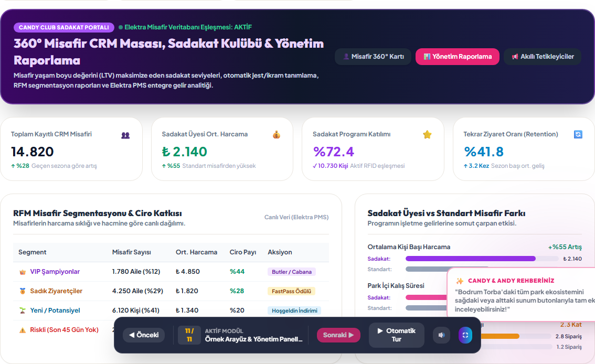This screenshot has width=595, height=364.
Task: Click the 4.250 Aile (%29) cell
Action: (137, 291)
